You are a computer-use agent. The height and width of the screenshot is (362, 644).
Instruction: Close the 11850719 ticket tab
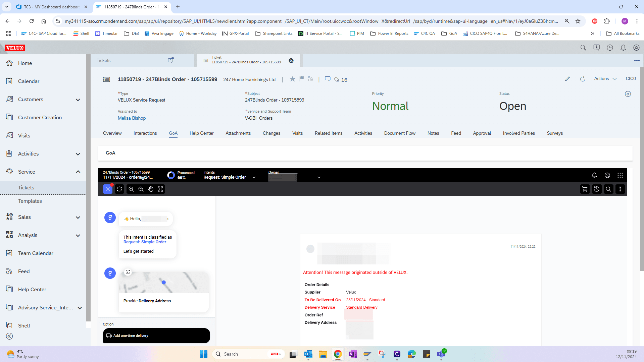click(291, 61)
